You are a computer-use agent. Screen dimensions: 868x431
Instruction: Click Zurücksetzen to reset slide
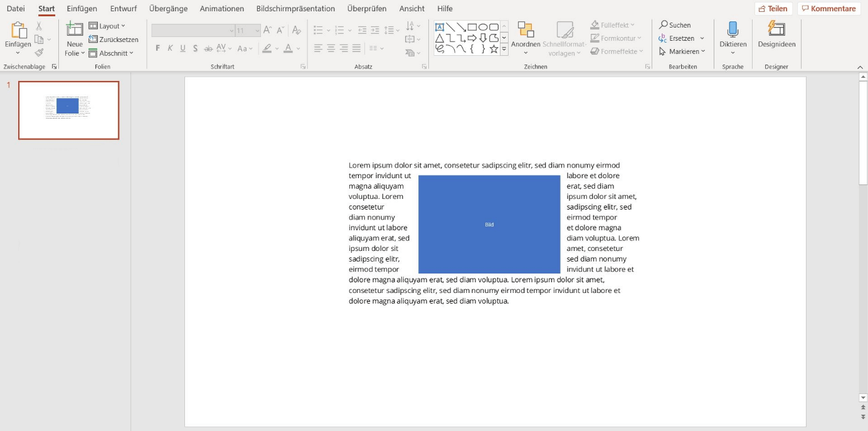pos(114,40)
